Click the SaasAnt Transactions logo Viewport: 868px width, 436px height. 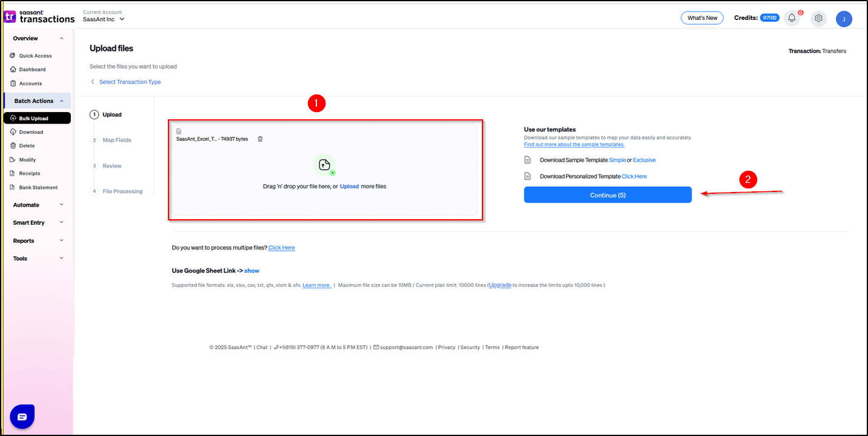[40, 16]
